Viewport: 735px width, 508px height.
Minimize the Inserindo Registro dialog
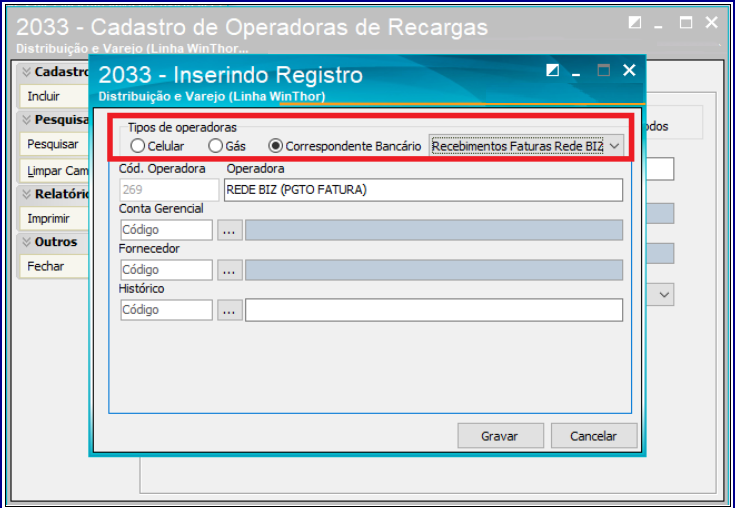pyautogui.click(x=576, y=73)
